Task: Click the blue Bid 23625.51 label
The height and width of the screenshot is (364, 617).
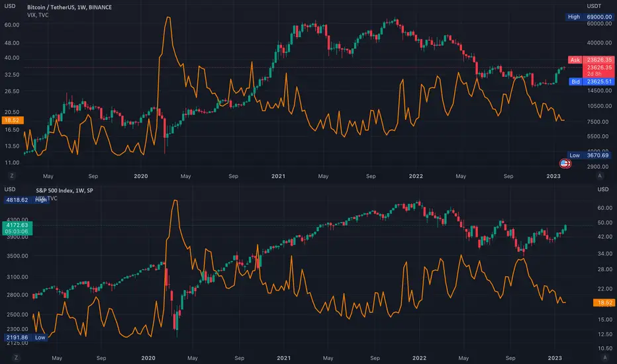Action: point(591,81)
